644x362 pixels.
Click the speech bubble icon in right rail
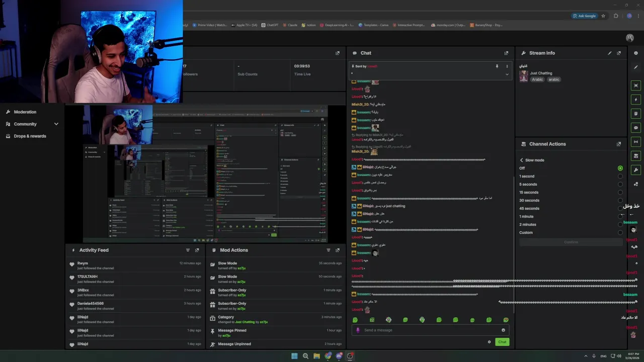pyautogui.click(x=636, y=128)
